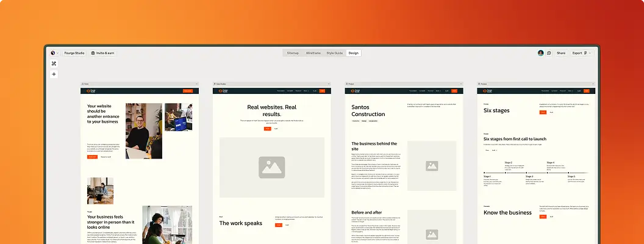The width and height of the screenshot is (644, 244).
Task: Collapse the Case Studies page frame with minus icon
Action: pos(329,84)
